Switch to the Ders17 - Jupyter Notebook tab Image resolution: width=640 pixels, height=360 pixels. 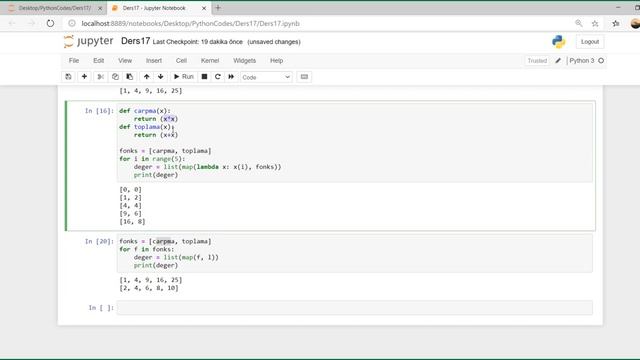tap(154, 8)
